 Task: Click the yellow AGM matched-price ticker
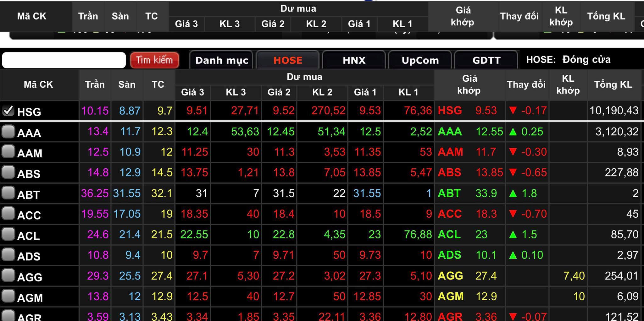tap(450, 296)
